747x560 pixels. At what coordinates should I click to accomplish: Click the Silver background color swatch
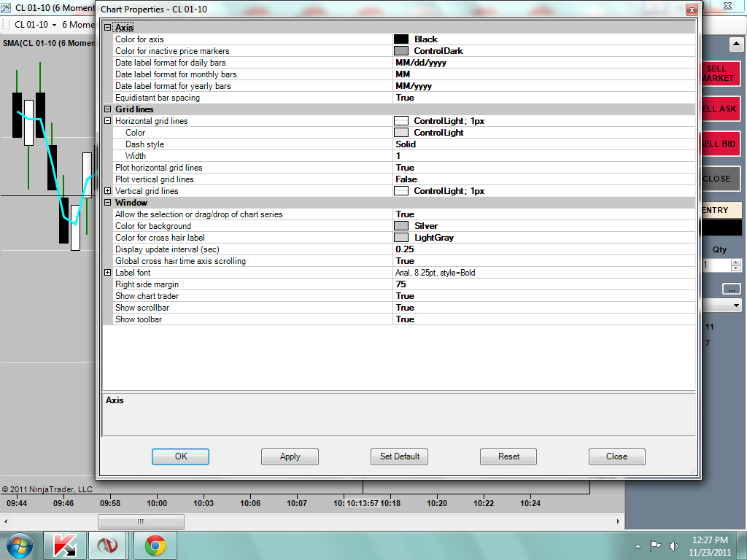(x=401, y=226)
